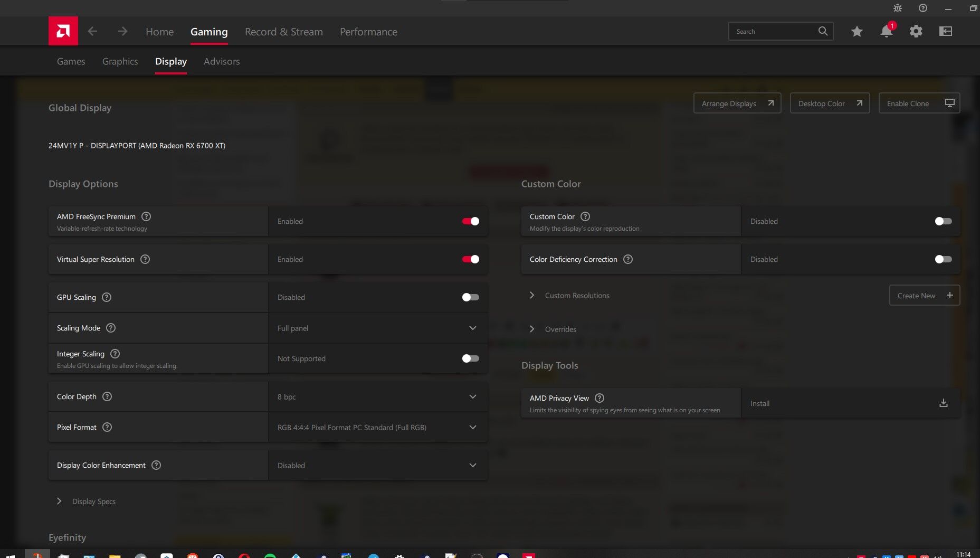The image size is (980, 558).
Task: Go forward with the right arrow
Action: point(122,32)
